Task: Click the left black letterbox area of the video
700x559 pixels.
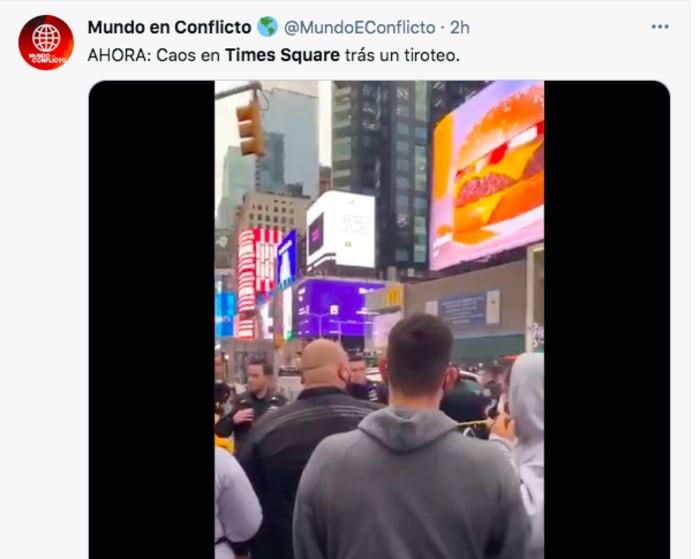Action: coord(152,319)
